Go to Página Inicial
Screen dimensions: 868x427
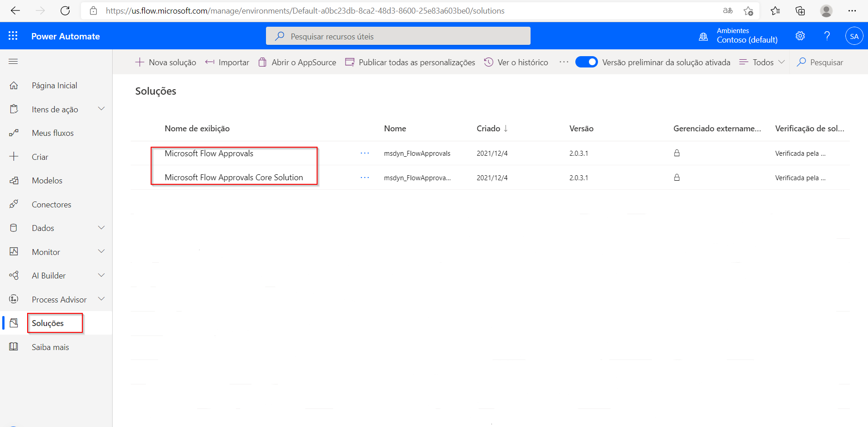tap(54, 85)
